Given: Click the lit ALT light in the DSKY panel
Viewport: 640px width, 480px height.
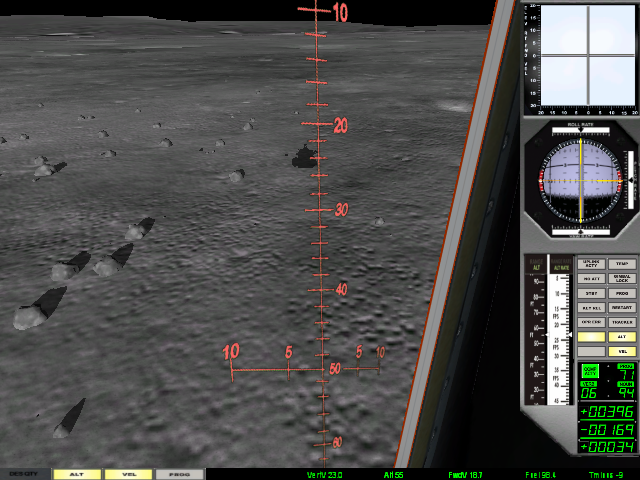Looking at the screenshot, I should point(622,337).
